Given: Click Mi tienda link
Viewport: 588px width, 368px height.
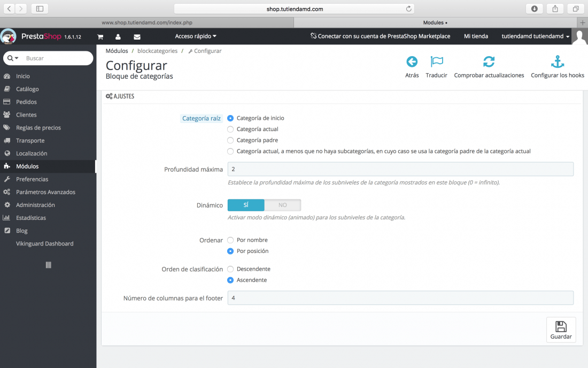Looking at the screenshot, I should coord(476,36).
